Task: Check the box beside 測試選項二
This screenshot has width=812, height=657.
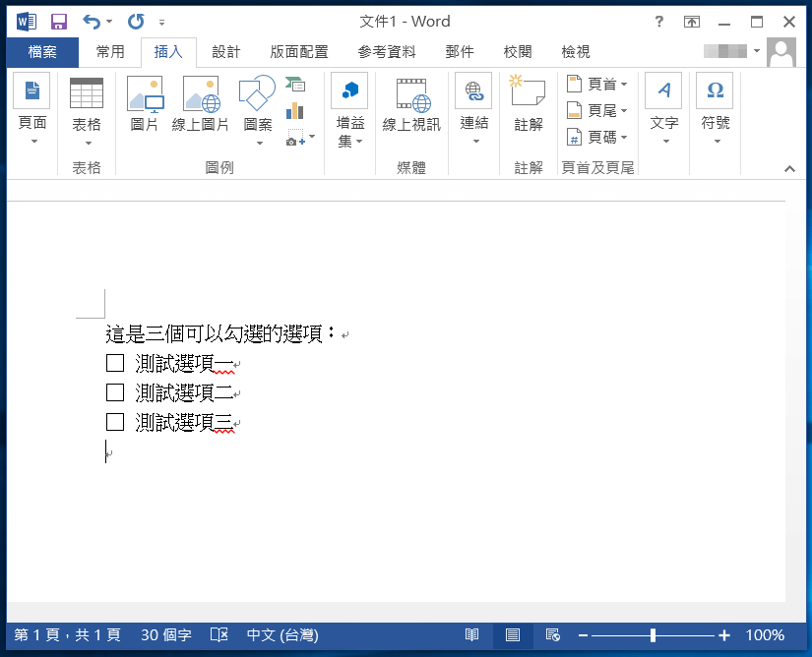Action: [x=114, y=391]
